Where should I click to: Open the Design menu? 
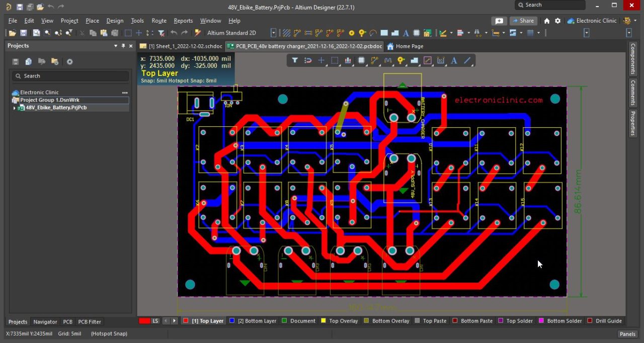[x=115, y=21]
